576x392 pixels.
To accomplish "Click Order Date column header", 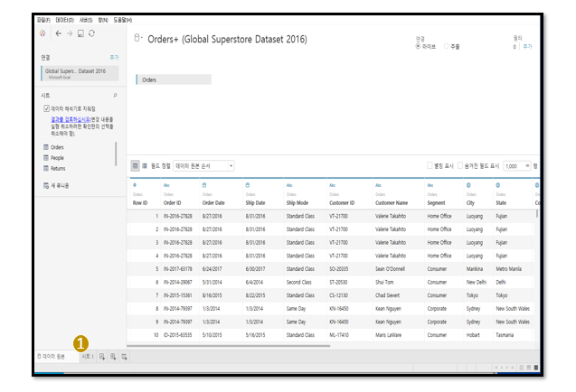I will click(x=213, y=202).
